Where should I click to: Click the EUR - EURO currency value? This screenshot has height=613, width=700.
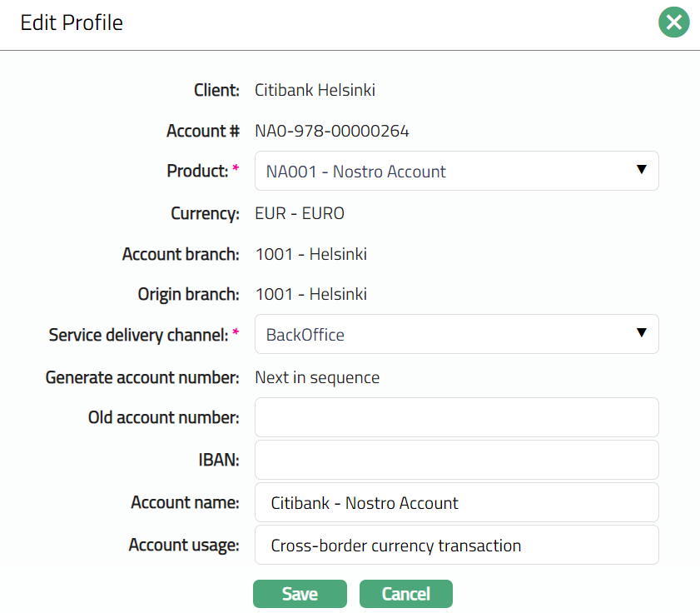(300, 213)
